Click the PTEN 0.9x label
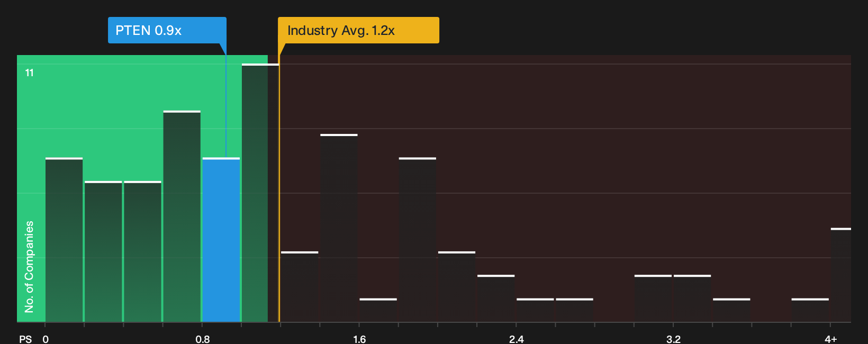868x344 pixels. tap(167, 30)
